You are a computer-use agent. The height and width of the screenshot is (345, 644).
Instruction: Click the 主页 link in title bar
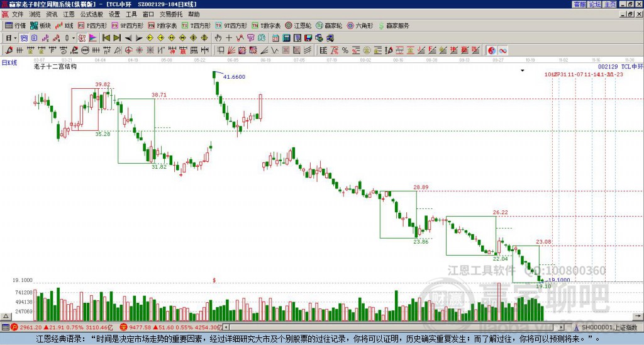click(609, 4)
